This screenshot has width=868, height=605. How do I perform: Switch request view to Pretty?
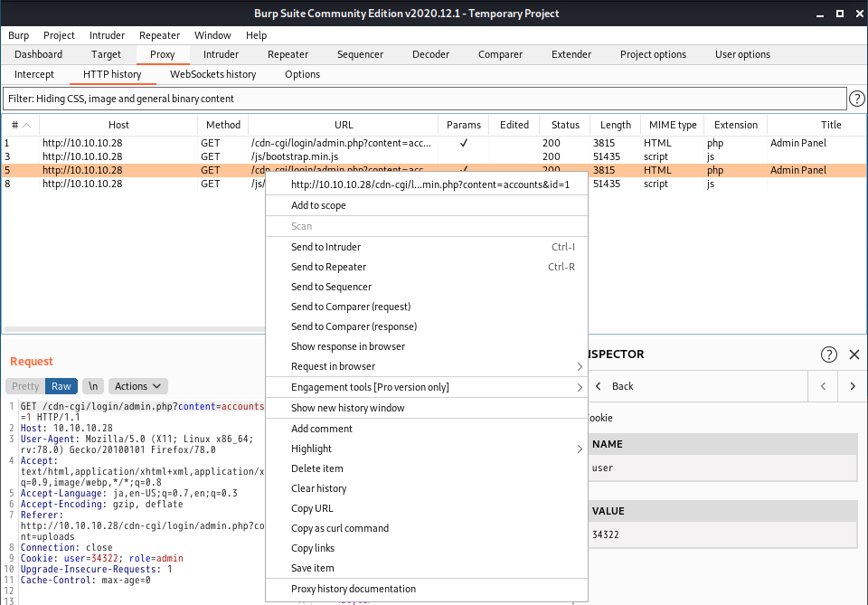click(x=25, y=386)
